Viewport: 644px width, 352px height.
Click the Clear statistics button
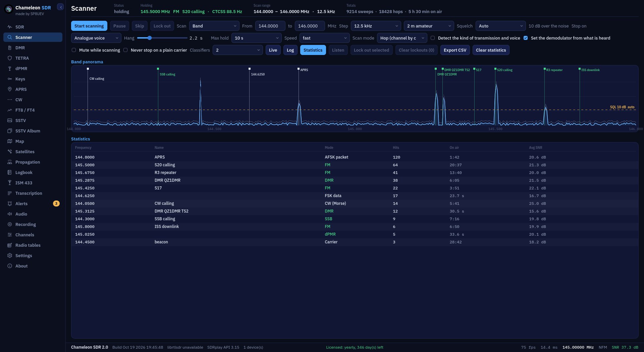pos(491,50)
